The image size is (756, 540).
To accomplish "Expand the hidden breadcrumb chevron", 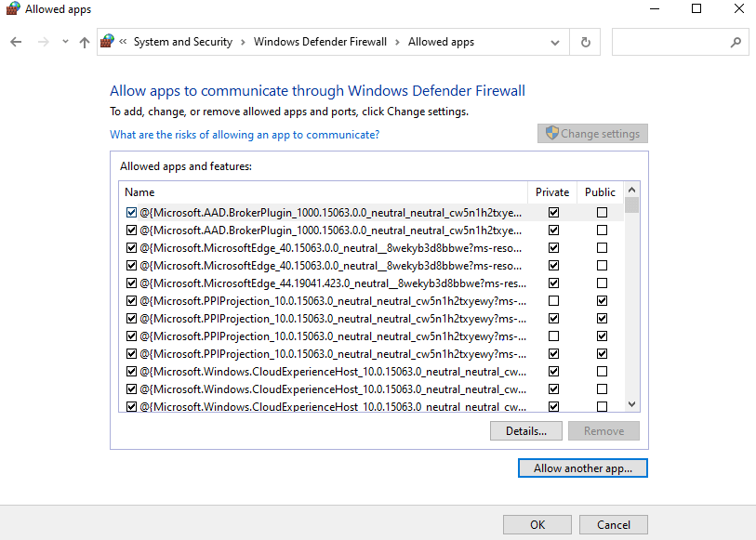I will pyautogui.click(x=123, y=42).
